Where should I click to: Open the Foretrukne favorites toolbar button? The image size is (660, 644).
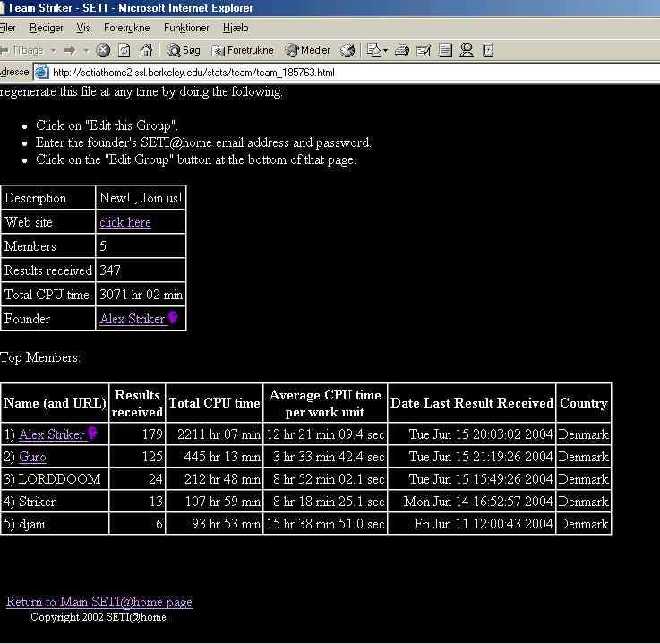(x=243, y=50)
